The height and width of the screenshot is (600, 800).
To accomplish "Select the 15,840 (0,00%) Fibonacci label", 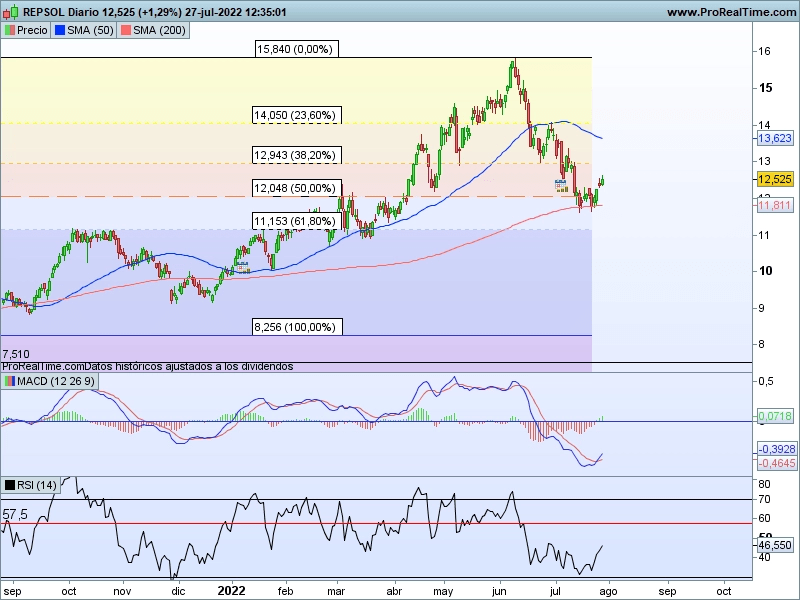I will [x=295, y=49].
